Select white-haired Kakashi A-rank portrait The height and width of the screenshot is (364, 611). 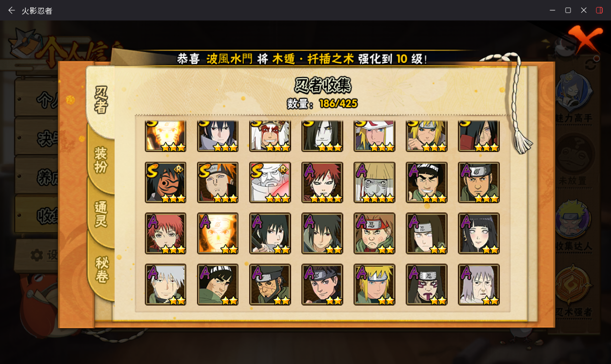point(166,285)
